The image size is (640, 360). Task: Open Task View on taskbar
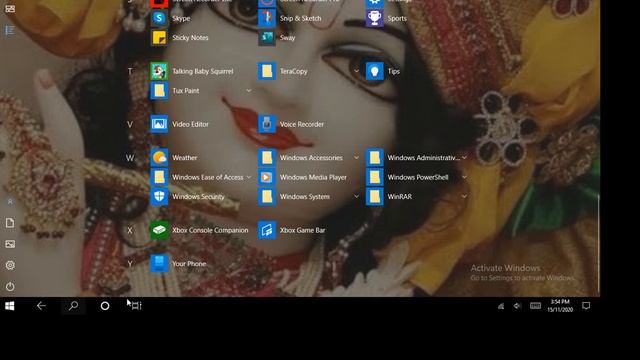pyautogui.click(x=136, y=306)
